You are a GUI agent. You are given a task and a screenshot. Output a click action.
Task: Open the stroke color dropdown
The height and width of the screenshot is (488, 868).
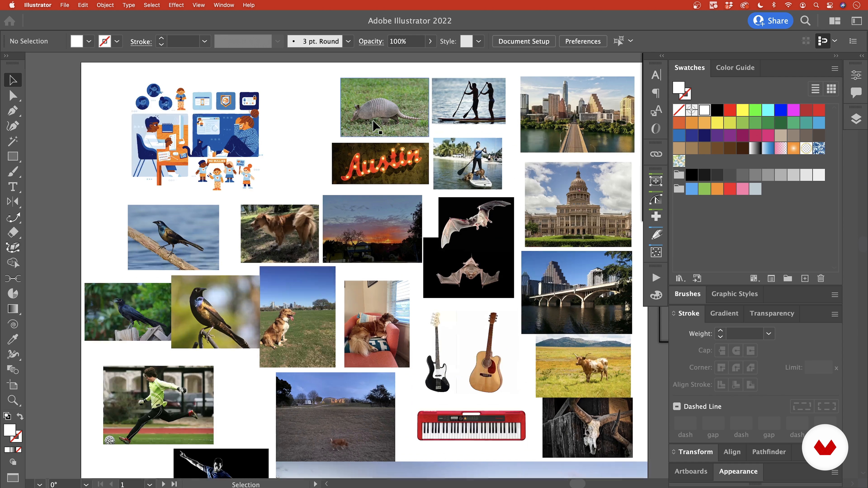pos(117,41)
